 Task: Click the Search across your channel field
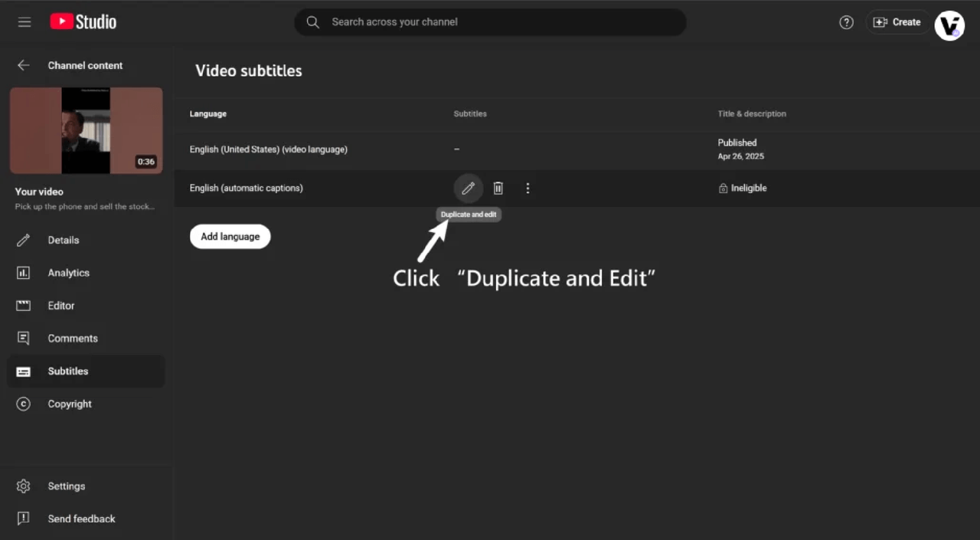point(490,22)
